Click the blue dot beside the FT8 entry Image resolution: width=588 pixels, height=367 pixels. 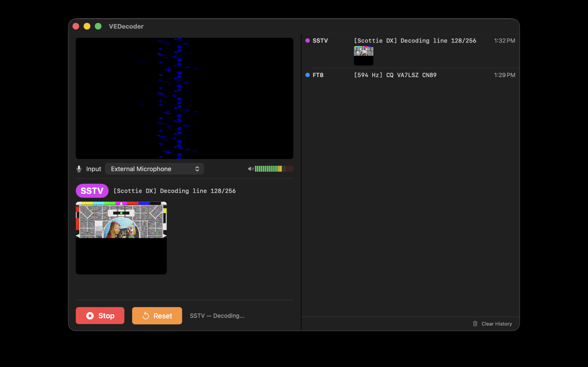(307, 75)
